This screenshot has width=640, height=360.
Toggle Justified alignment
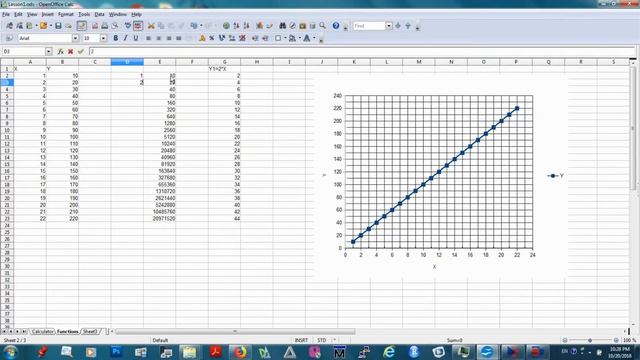click(x=179, y=38)
